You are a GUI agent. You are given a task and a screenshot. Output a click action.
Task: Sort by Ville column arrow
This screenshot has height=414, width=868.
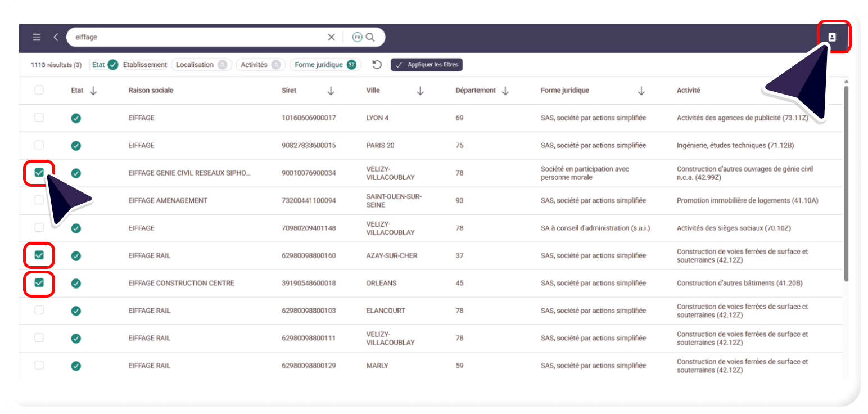tap(420, 91)
